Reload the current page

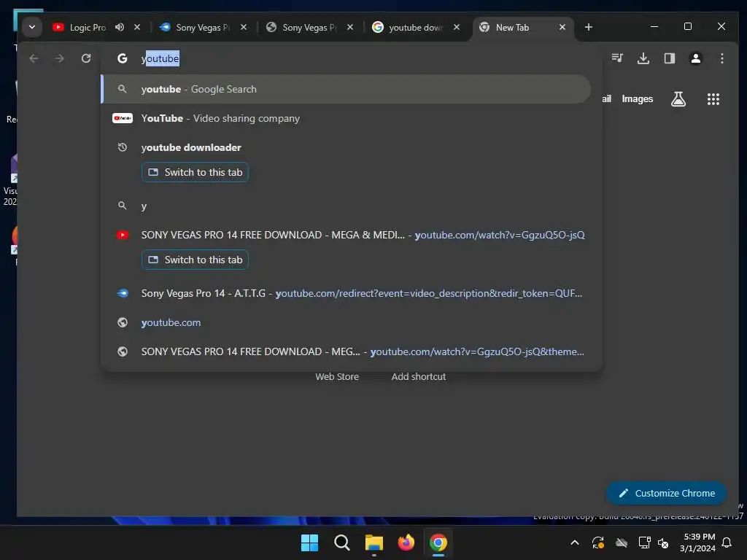86,58
